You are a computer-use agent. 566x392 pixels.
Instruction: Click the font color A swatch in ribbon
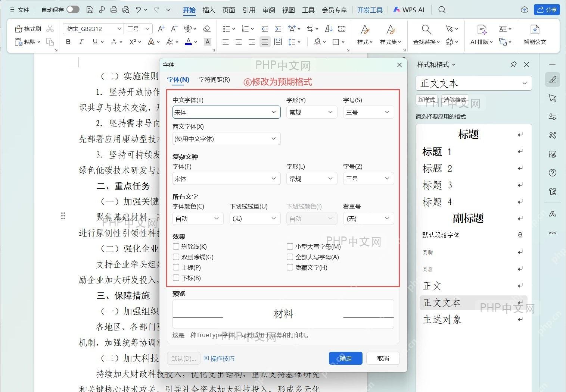[189, 42]
